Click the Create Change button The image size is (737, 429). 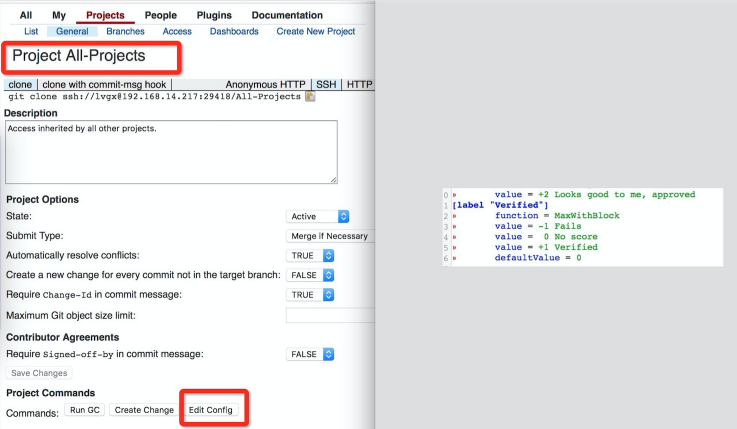[x=144, y=410]
